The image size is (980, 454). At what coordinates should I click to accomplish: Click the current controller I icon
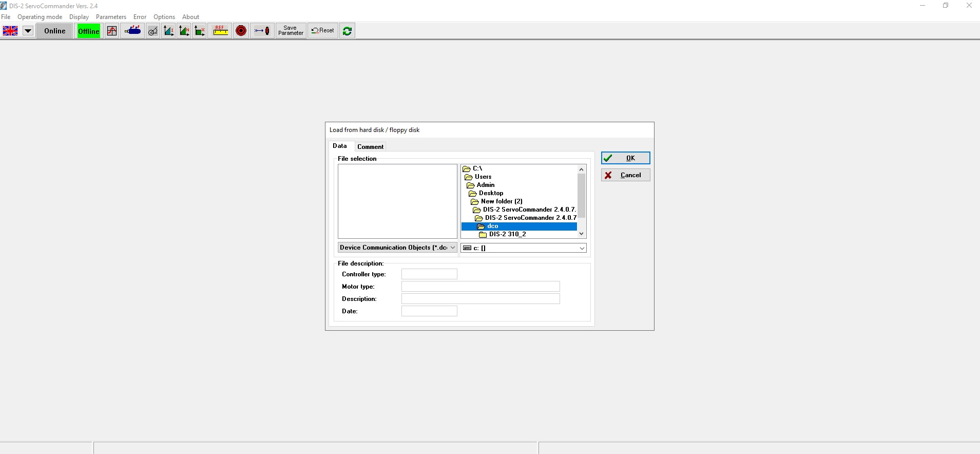[168, 31]
